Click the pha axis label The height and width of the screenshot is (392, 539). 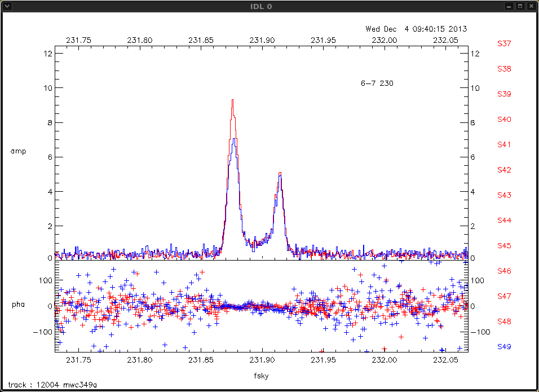(19, 305)
